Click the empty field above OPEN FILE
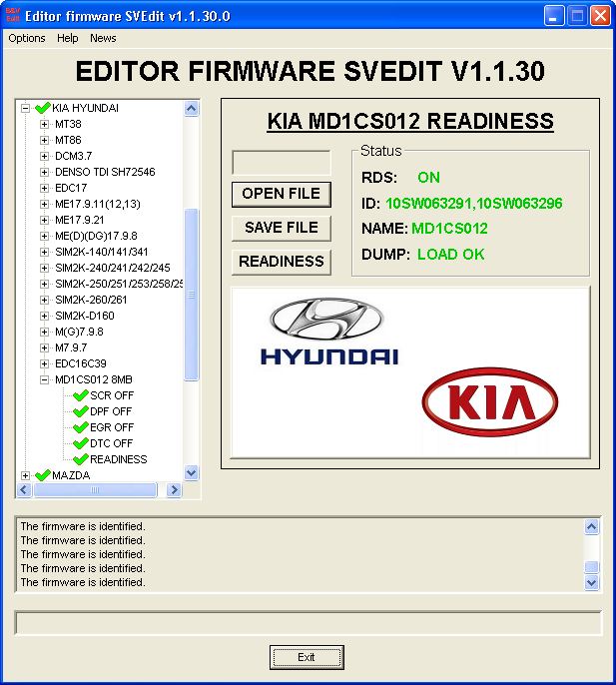616x685 pixels. click(x=282, y=163)
